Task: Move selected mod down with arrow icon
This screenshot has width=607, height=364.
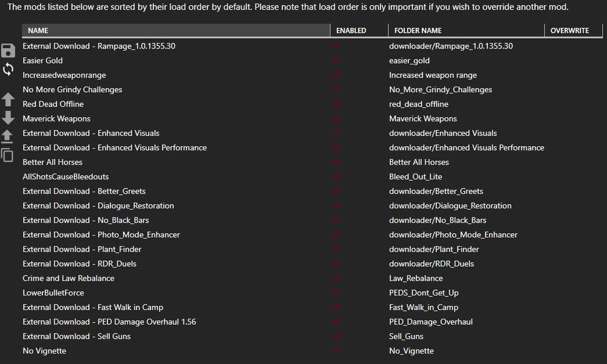Action: click(x=8, y=118)
